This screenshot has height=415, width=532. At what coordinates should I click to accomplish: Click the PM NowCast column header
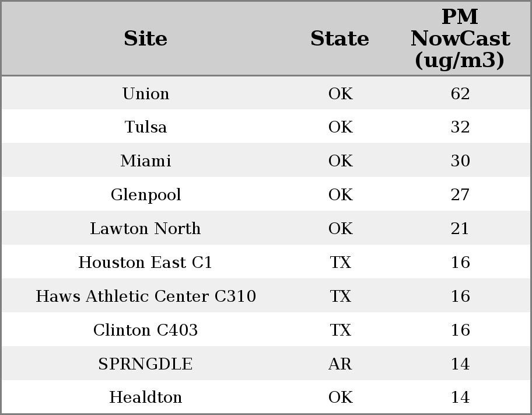pyautogui.click(x=460, y=39)
